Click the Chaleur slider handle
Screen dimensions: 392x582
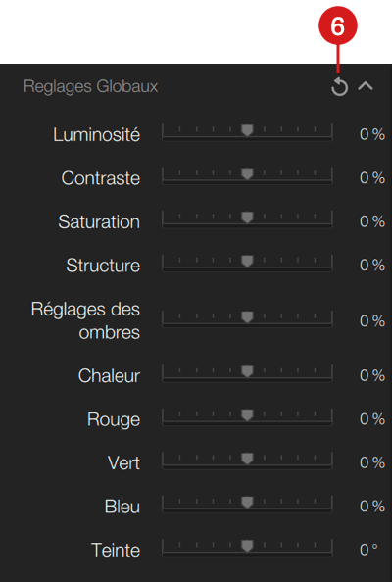[x=247, y=371]
